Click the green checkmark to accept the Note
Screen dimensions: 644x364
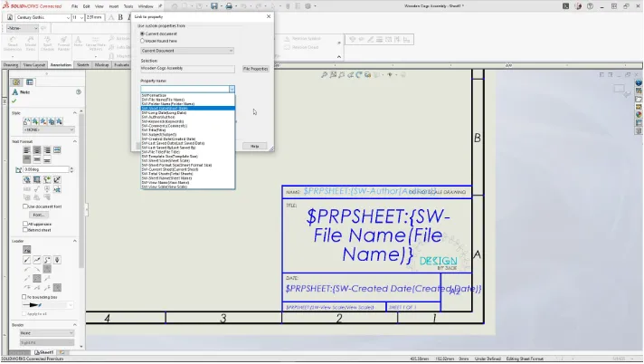click(14, 101)
